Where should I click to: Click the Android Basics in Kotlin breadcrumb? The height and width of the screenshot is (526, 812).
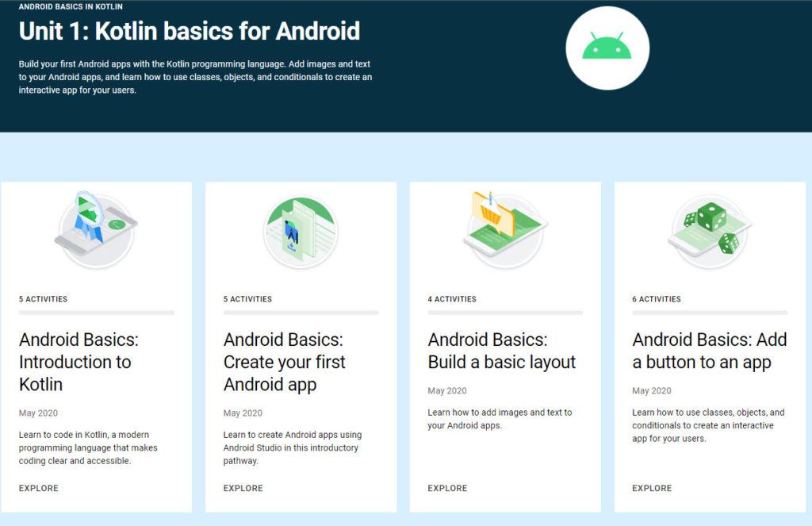71,6
